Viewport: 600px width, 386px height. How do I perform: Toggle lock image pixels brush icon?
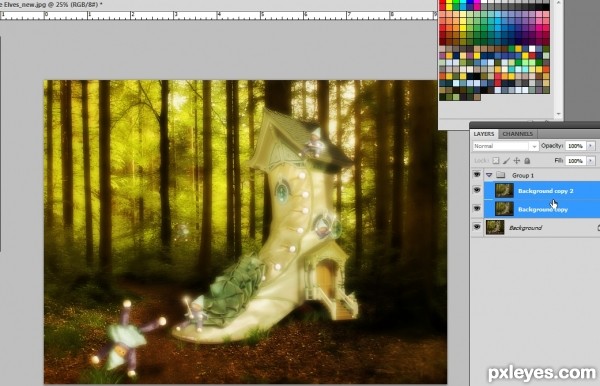point(506,161)
